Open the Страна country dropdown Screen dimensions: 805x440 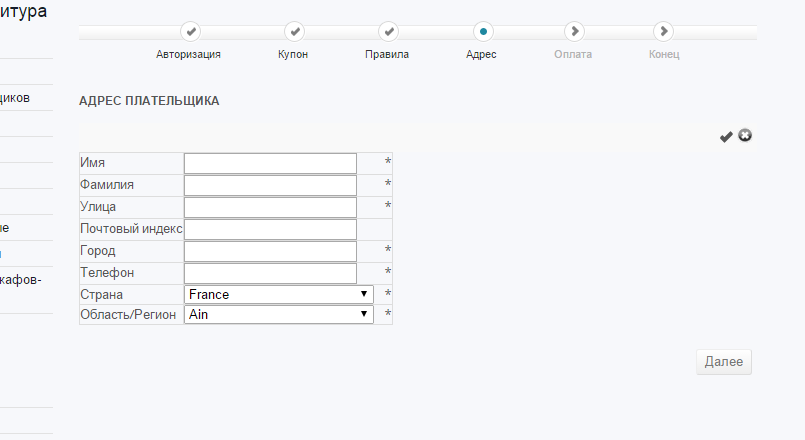(279, 294)
